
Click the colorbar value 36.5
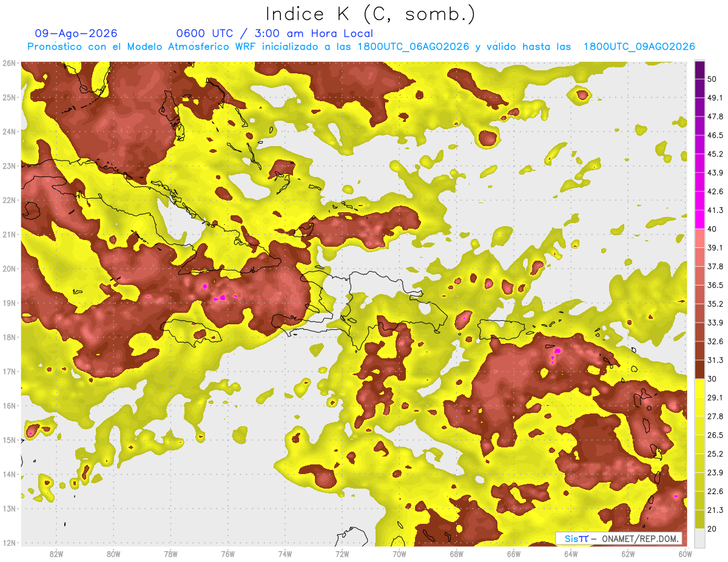715,285
